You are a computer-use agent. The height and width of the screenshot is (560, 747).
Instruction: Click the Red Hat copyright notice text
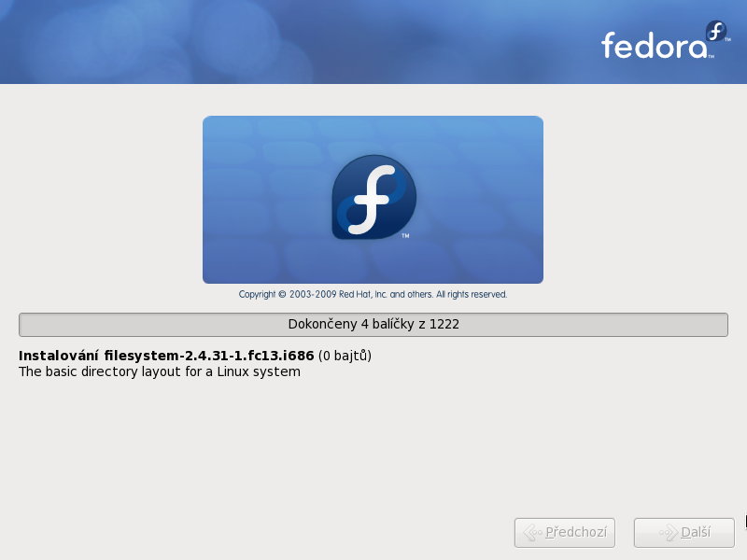(x=373, y=294)
